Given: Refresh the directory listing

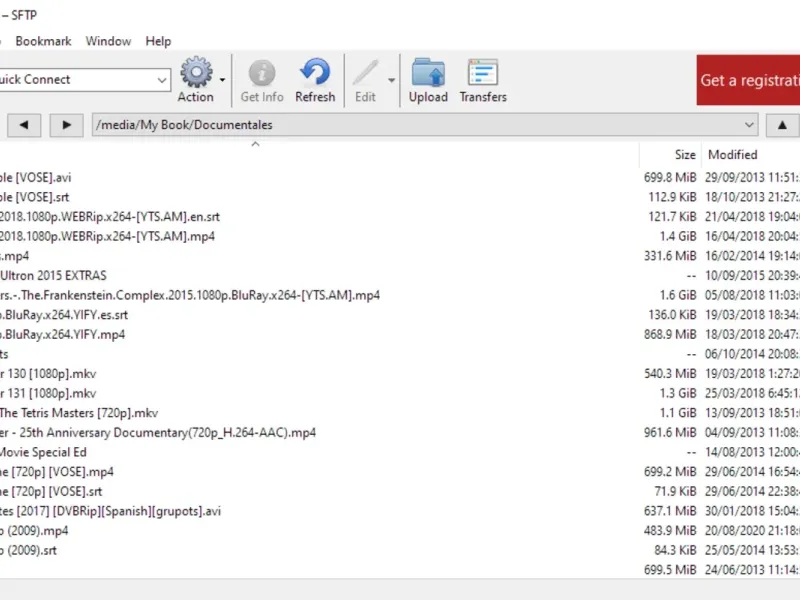Looking at the screenshot, I should (315, 80).
